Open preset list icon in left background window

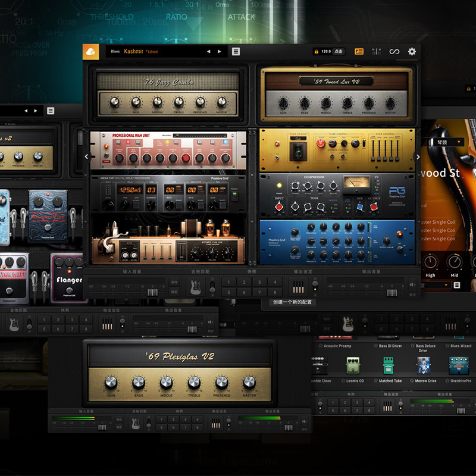click(51, 111)
